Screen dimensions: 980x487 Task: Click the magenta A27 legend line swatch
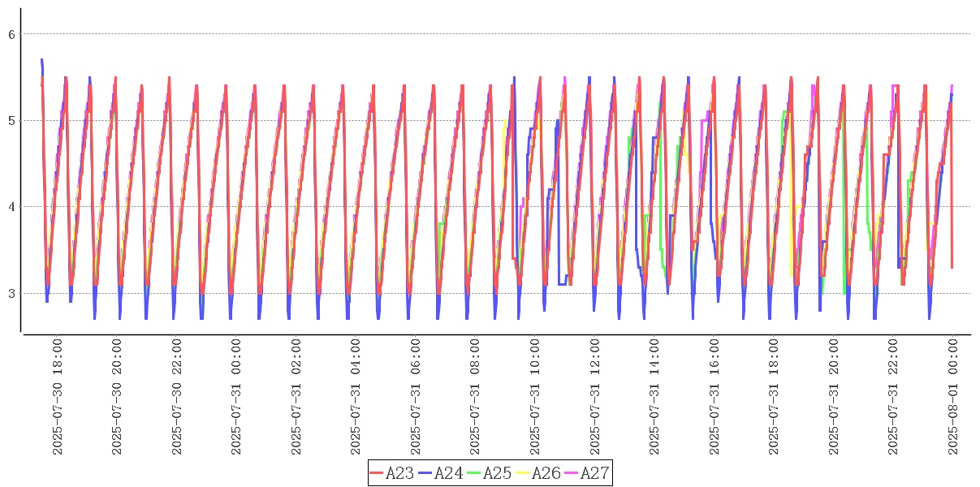[572, 473]
